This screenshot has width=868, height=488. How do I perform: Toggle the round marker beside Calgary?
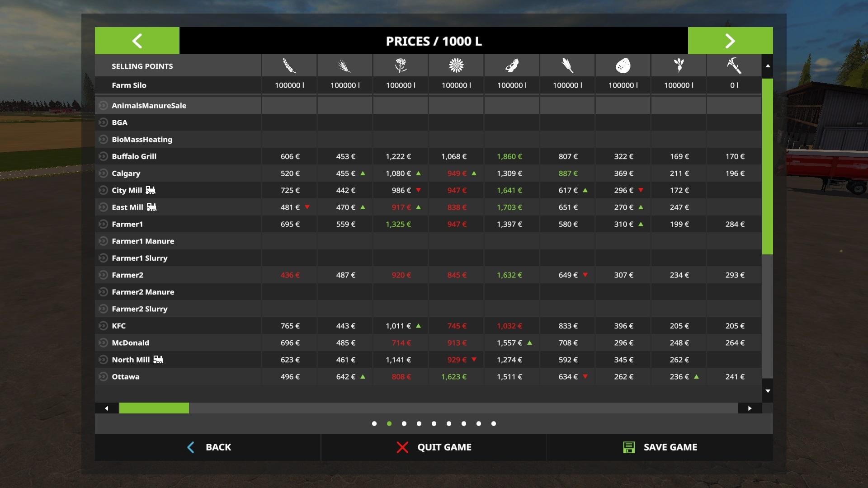point(103,174)
